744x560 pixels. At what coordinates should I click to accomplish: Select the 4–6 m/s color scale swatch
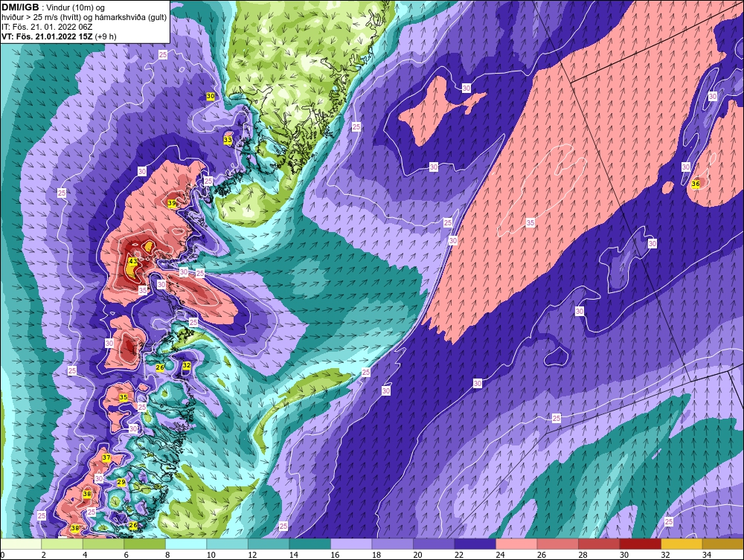point(103,544)
